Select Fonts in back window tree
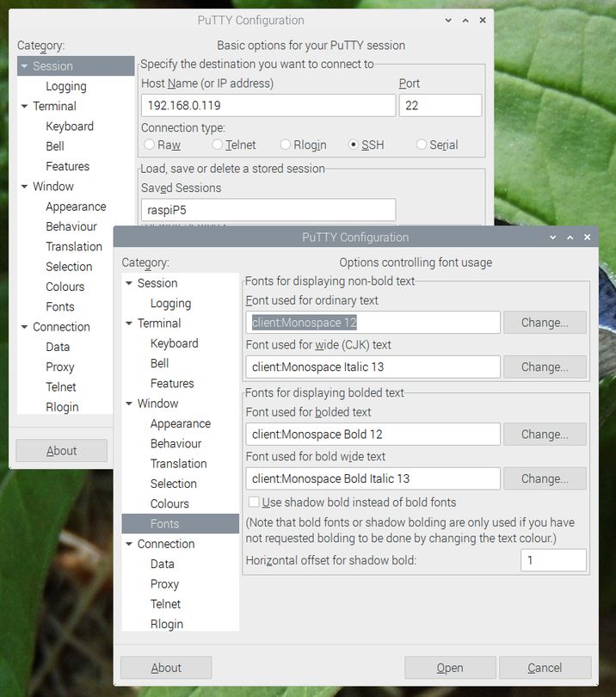 [60, 306]
